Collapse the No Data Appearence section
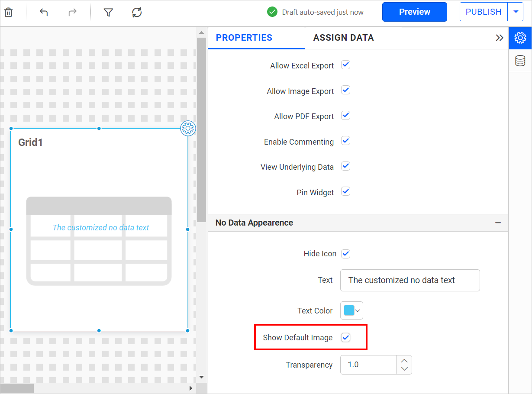Screen dimensions: 532x394 click(498, 223)
